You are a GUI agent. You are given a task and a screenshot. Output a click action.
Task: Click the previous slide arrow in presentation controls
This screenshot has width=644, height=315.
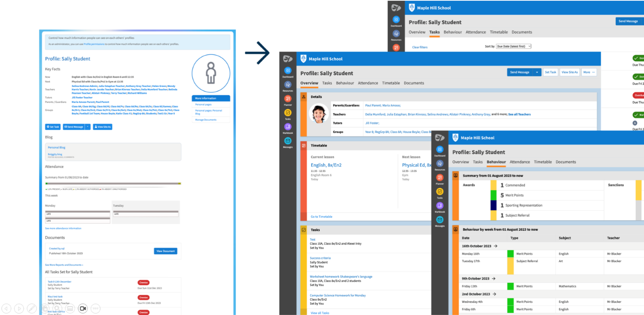(6, 309)
